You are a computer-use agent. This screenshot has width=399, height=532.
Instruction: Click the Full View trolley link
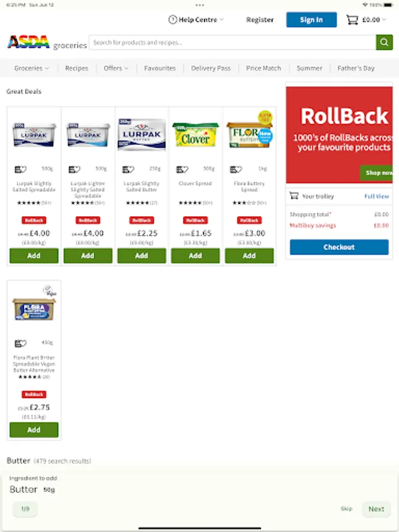coord(377,196)
